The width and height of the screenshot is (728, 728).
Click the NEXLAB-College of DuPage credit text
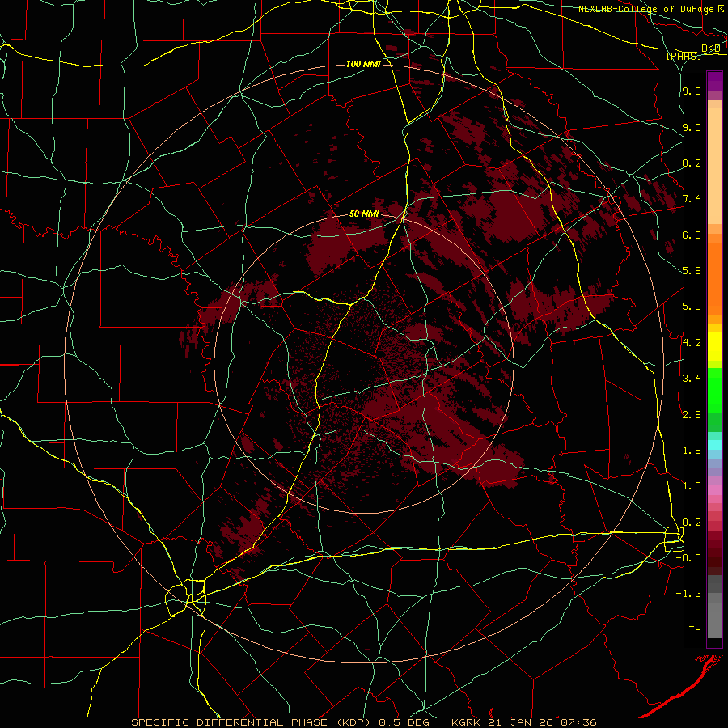coord(647,9)
